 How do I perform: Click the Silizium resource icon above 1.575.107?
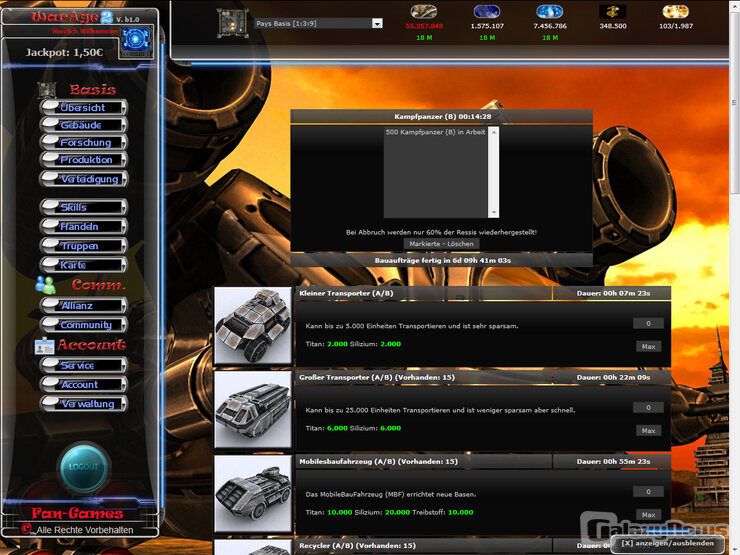click(x=487, y=11)
